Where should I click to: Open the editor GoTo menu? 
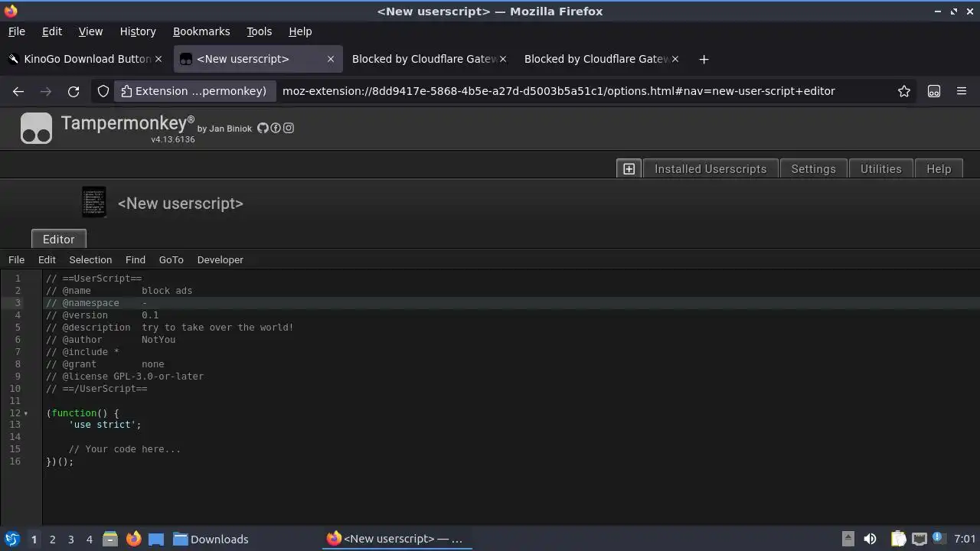click(171, 259)
